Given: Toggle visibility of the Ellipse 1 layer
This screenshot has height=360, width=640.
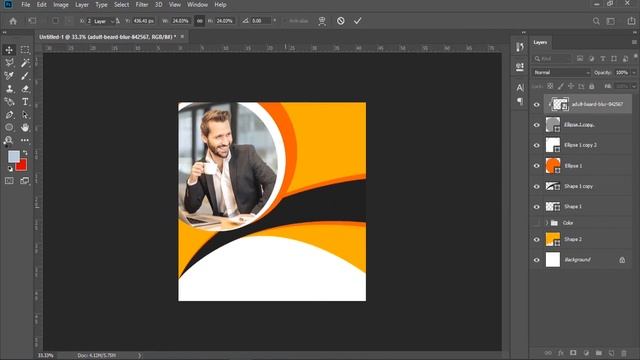Looking at the screenshot, I should tap(537, 166).
